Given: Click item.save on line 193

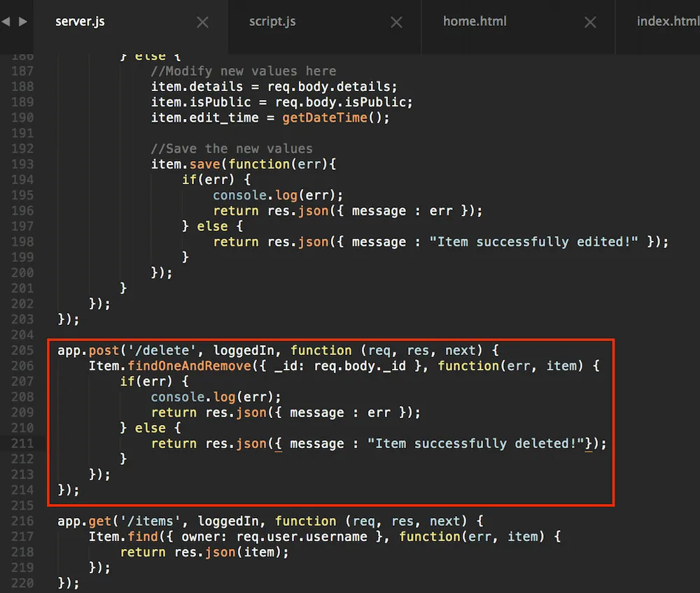Looking at the screenshot, I should pos(185,165).
